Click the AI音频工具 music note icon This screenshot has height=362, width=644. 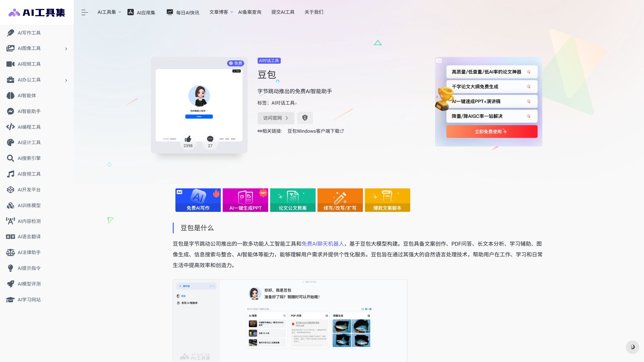(x=10, y=174)
